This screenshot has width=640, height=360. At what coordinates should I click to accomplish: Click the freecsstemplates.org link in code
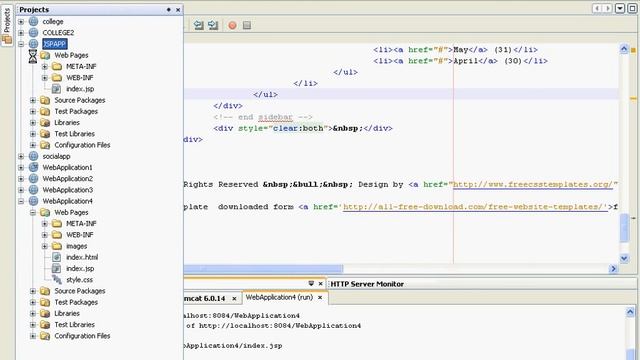[x=533, y=184]
